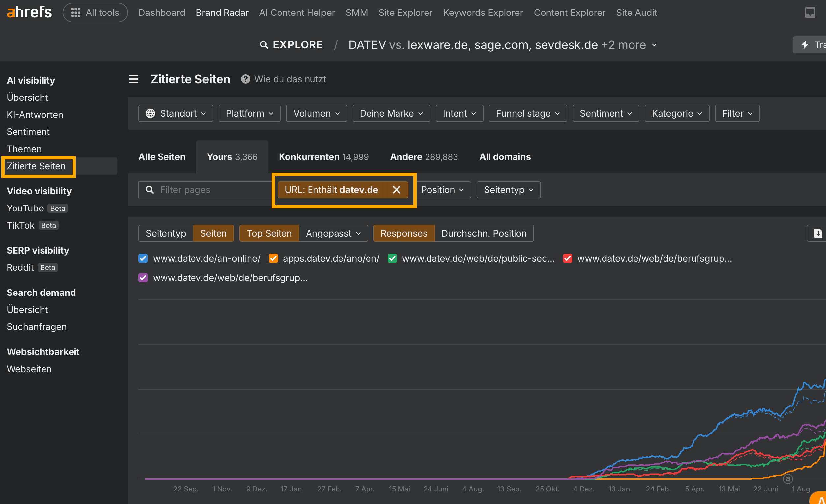Remove the URL datev.de filter with the X

(x=396, y=190)
